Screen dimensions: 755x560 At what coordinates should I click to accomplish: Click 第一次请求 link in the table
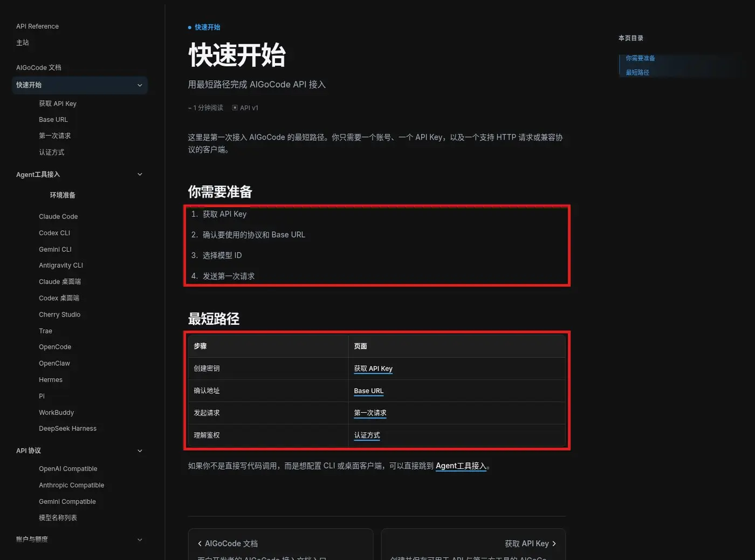tap(370, 413)
